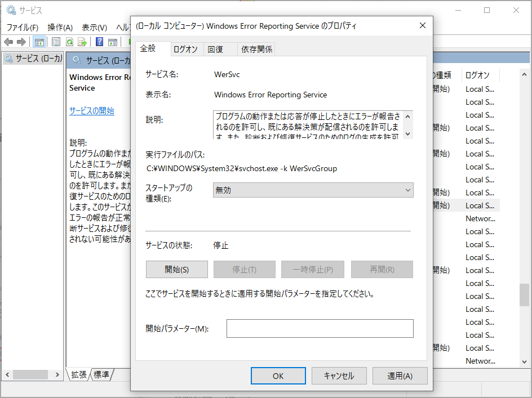Viewport: 532px width, 398px height.
Task: Apply changes with the 適用(A) button
Action: (400, 375)
